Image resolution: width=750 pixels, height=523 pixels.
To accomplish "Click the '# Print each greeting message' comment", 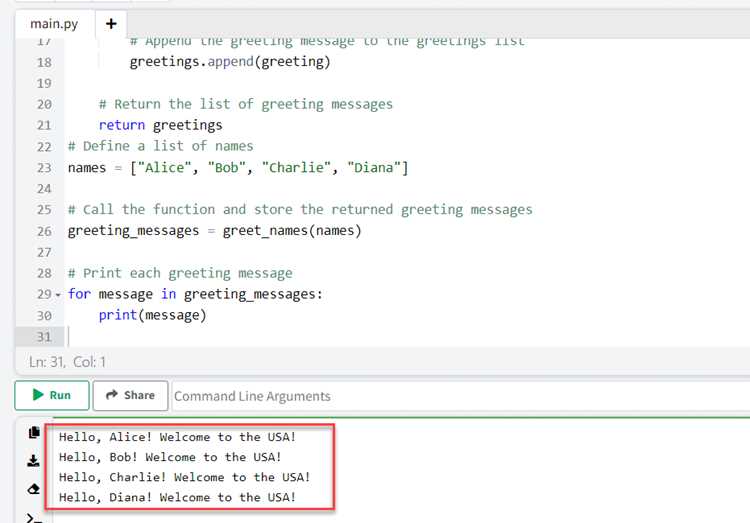I will [180, 273].
